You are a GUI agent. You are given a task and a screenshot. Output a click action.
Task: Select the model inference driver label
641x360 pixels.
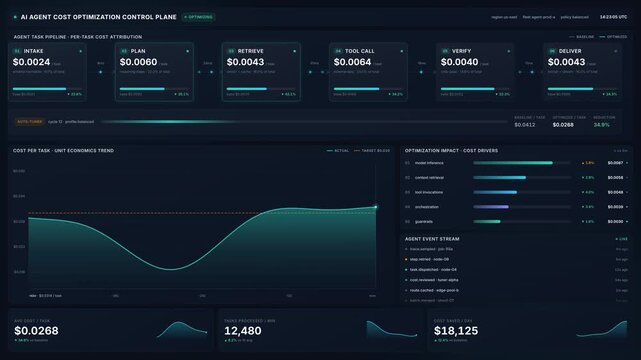[x=429, y=163]
